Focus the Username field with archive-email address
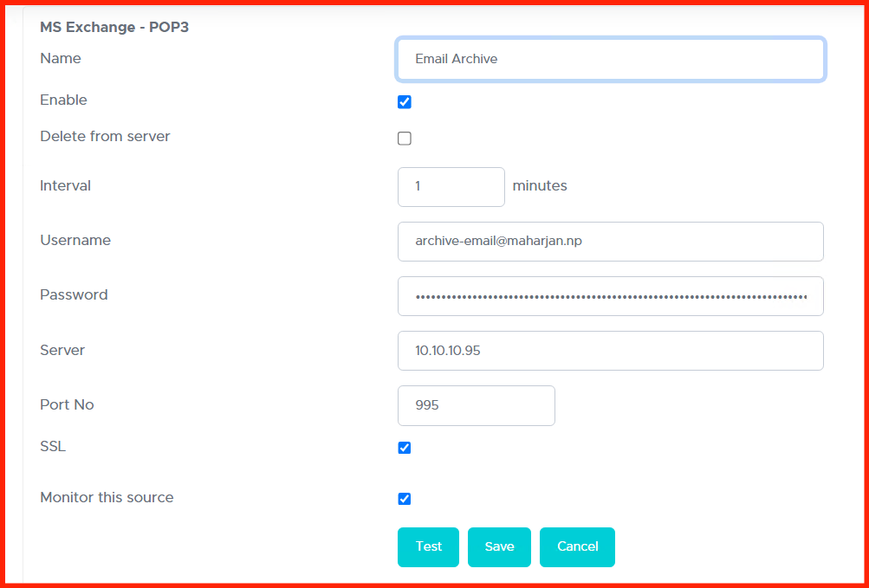Image resolution: width=869 pixels, height=588 pixels. point(611,242)
